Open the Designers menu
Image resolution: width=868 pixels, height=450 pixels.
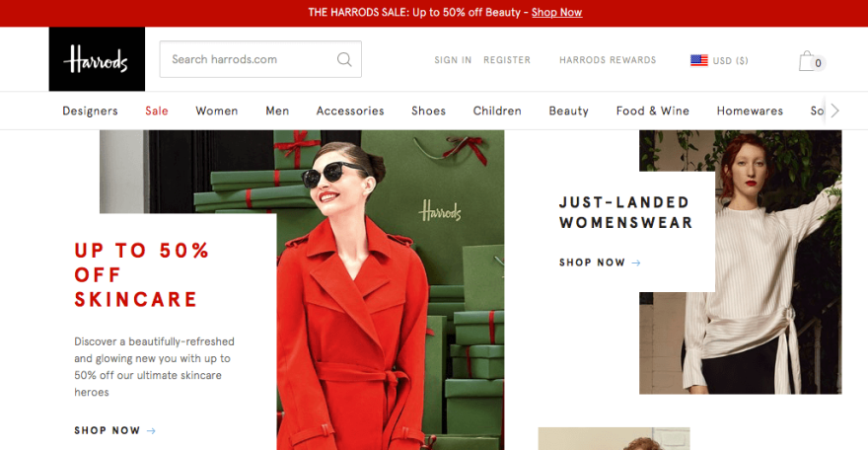point(90,111)
